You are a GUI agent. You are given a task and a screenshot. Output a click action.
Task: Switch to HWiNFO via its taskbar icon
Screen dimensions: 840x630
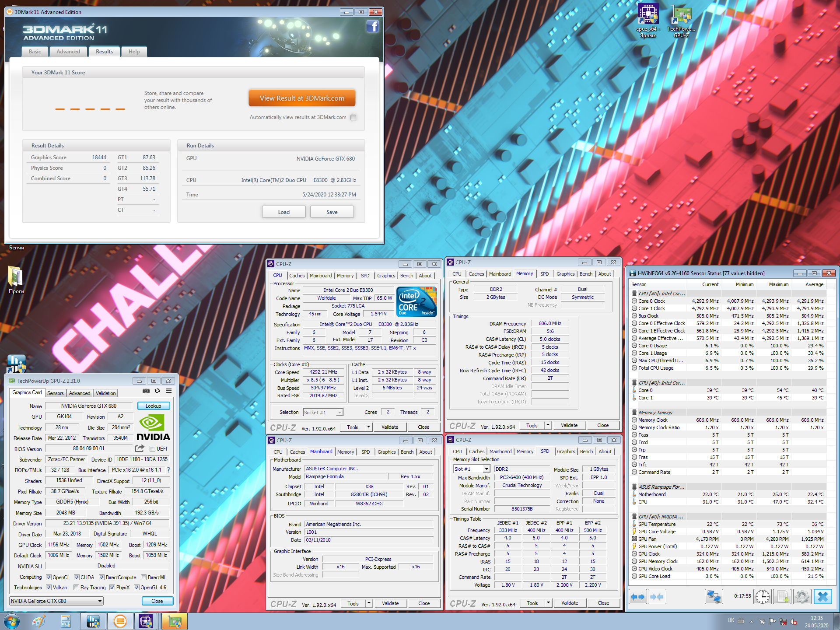click(93, 621)
